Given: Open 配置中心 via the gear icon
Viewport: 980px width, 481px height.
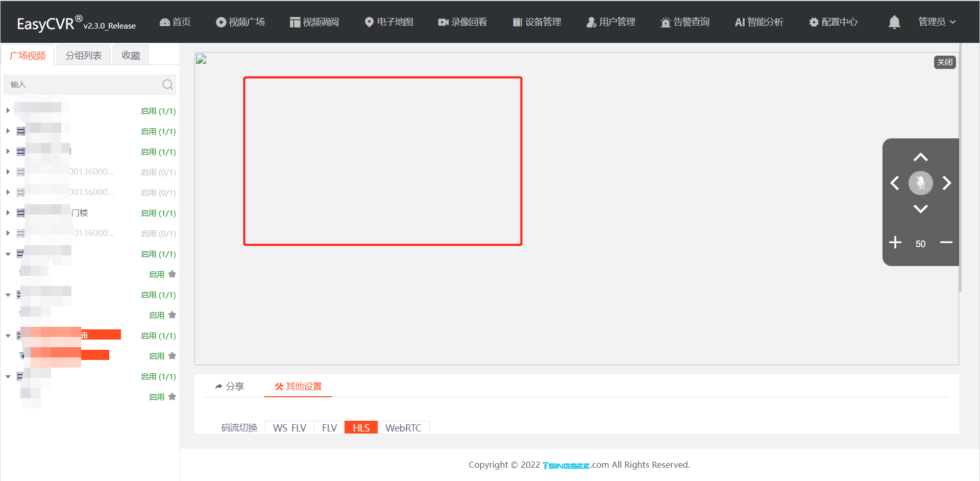Looking at the screenshot, I should [814, 22].
